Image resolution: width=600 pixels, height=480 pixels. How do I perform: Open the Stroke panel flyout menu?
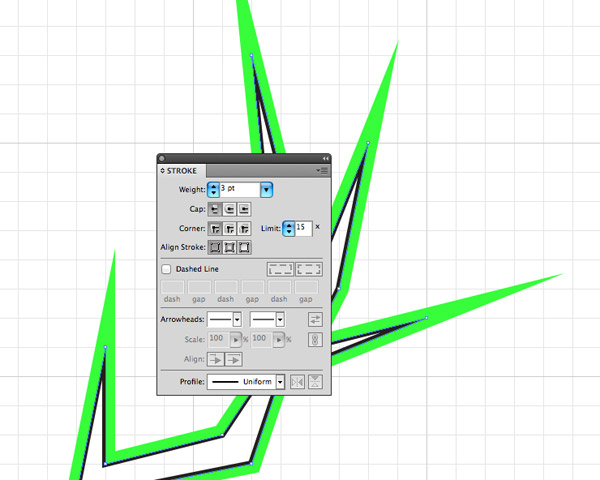[323, 171]
